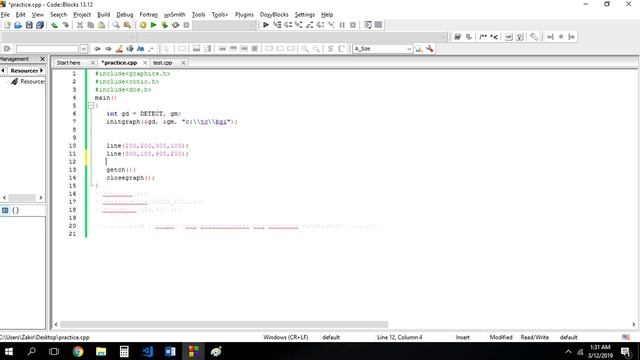Close the Management panel
Screen dimensions: 640x360
point(42,59)
